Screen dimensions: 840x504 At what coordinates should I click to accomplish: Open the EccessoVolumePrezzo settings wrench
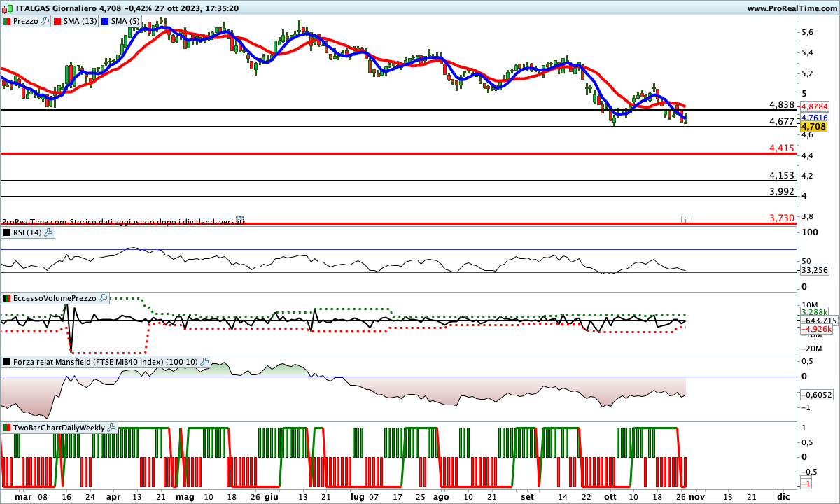coord(104,298)
